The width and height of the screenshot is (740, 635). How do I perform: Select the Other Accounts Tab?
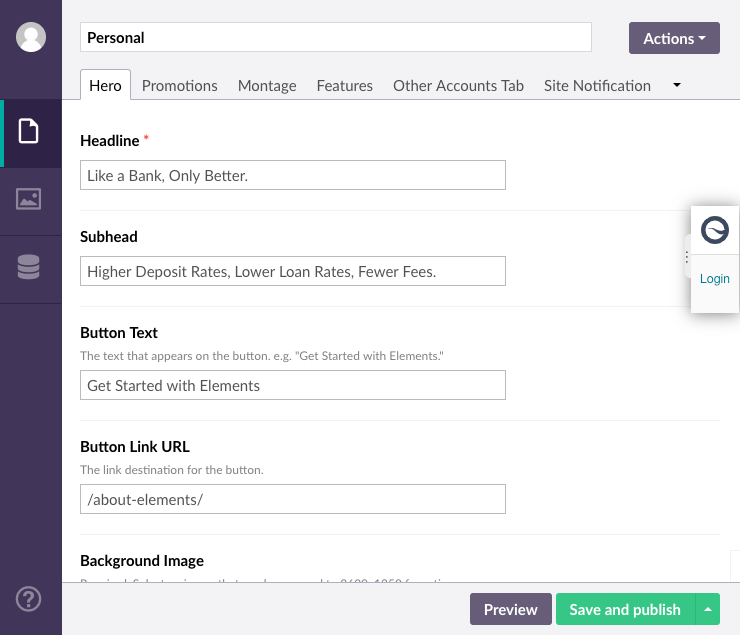click(458, 86)
